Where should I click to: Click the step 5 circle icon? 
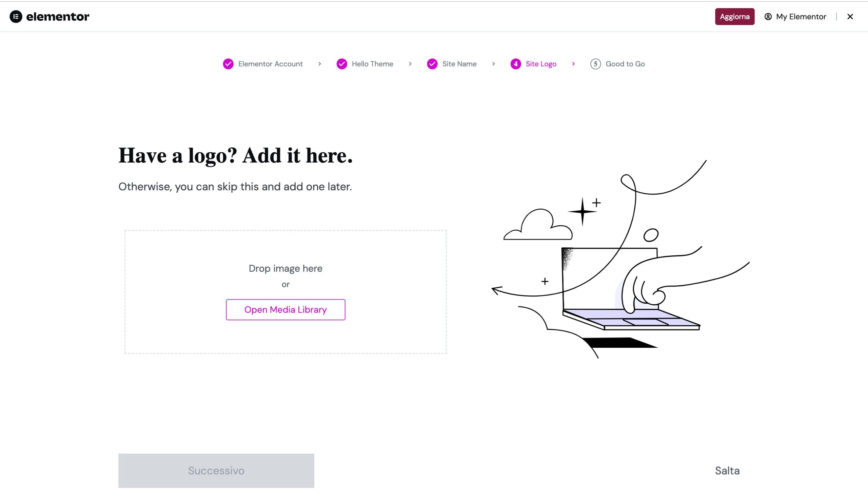595,64
